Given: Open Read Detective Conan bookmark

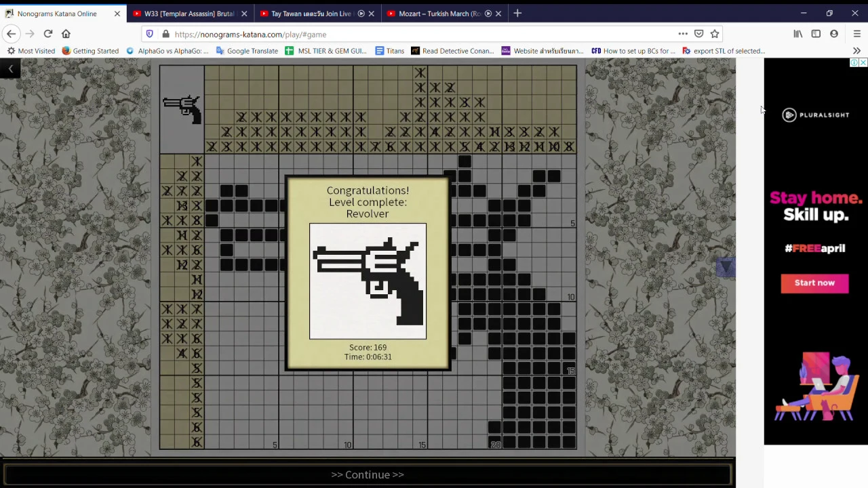Looking at the screenshot, I should tap(452, 51).
